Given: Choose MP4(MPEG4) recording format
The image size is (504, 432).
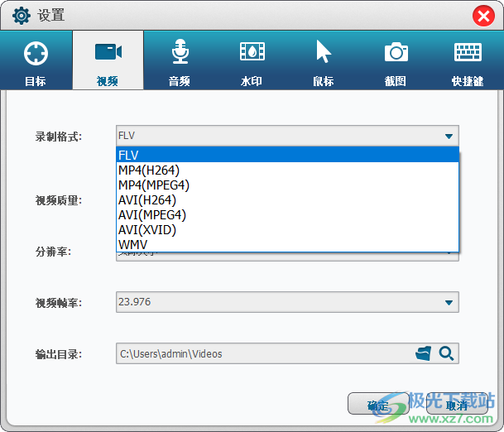Looking at the screenshot, I should (287, 185).
